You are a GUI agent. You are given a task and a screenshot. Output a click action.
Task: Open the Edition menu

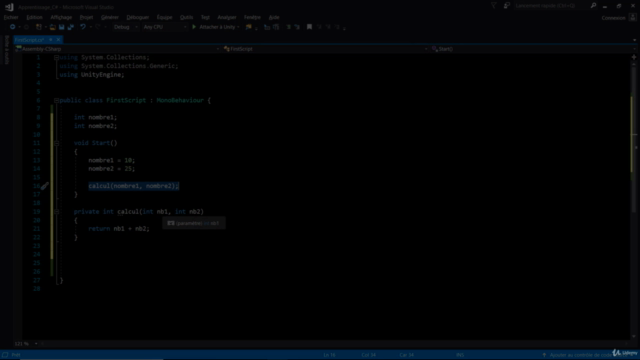(x=34, y=17)
